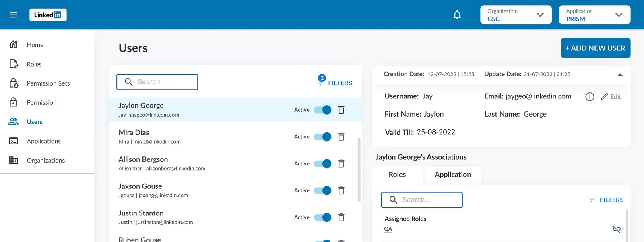Click the Permission lock icon
The image size is (644, 242).
click(13, 102)
